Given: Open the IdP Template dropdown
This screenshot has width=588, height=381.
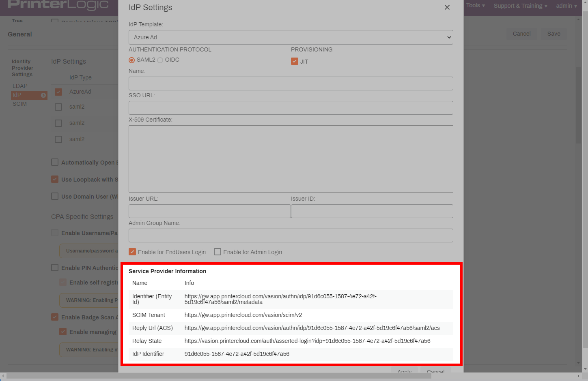Looking at the screenshot, I should coord(291,37).
